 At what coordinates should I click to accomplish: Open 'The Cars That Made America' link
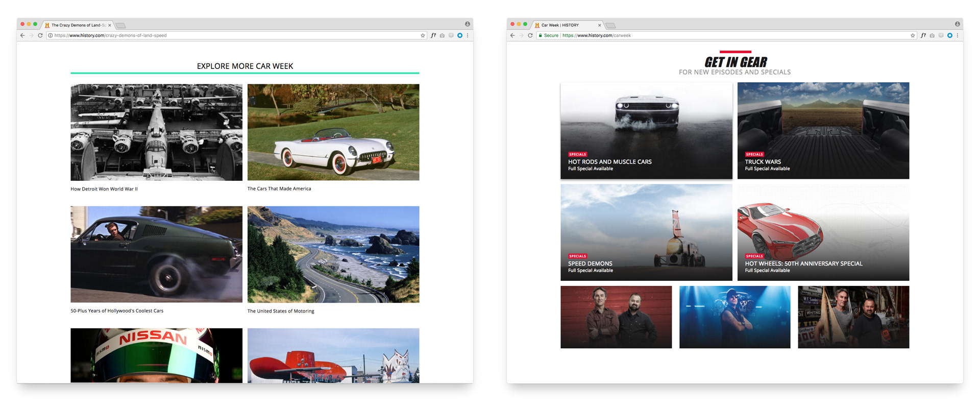pos(279,188)
